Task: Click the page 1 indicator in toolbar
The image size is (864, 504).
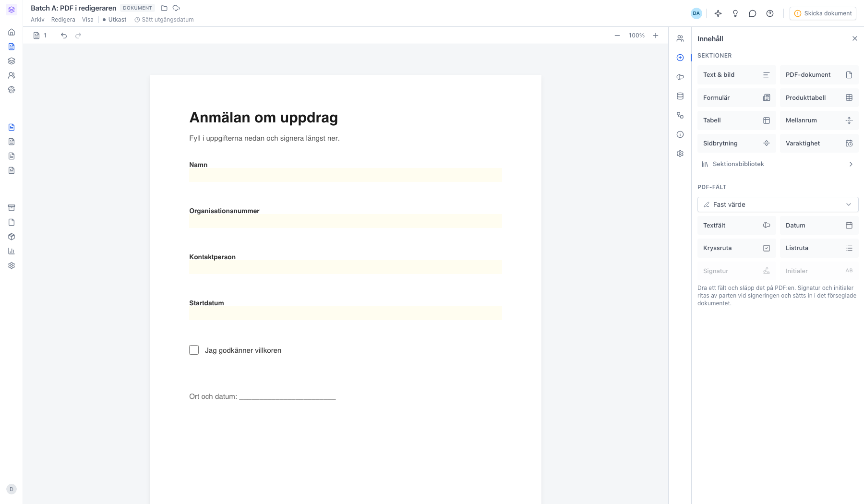Action: pos(40,36)
